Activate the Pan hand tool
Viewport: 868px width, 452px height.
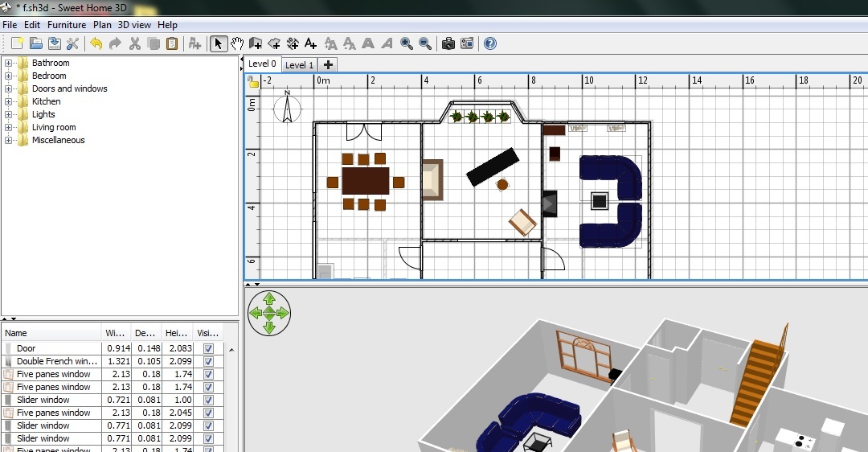(237, 43)
